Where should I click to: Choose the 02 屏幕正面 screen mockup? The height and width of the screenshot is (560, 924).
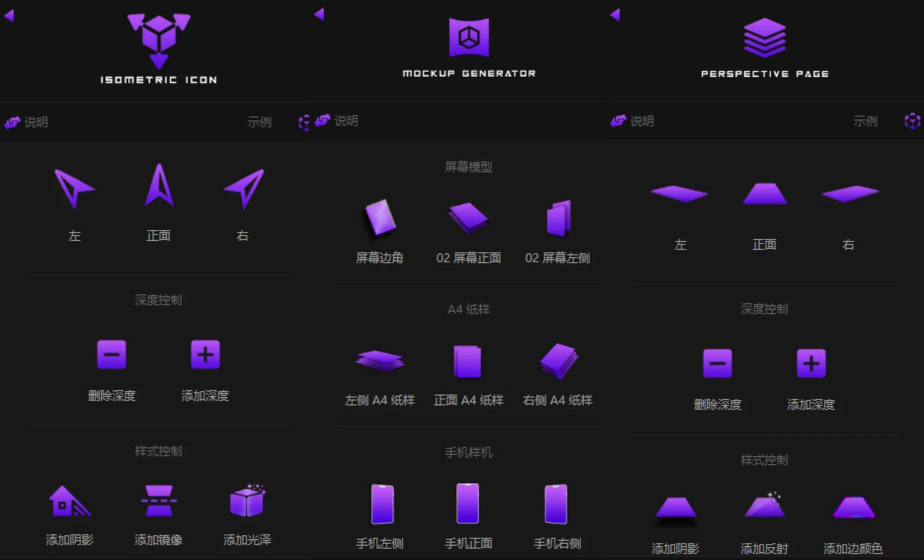pyautogui.click(x=468, y=218)
